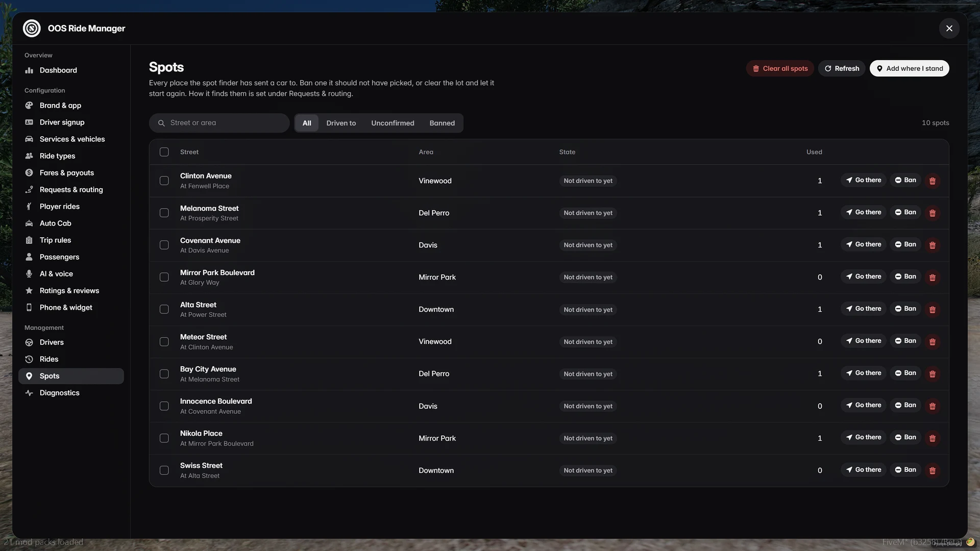The height and width of the screenshot is (551, 980).
Task: Go to Requests & routing settings
Action: point(71,190)
